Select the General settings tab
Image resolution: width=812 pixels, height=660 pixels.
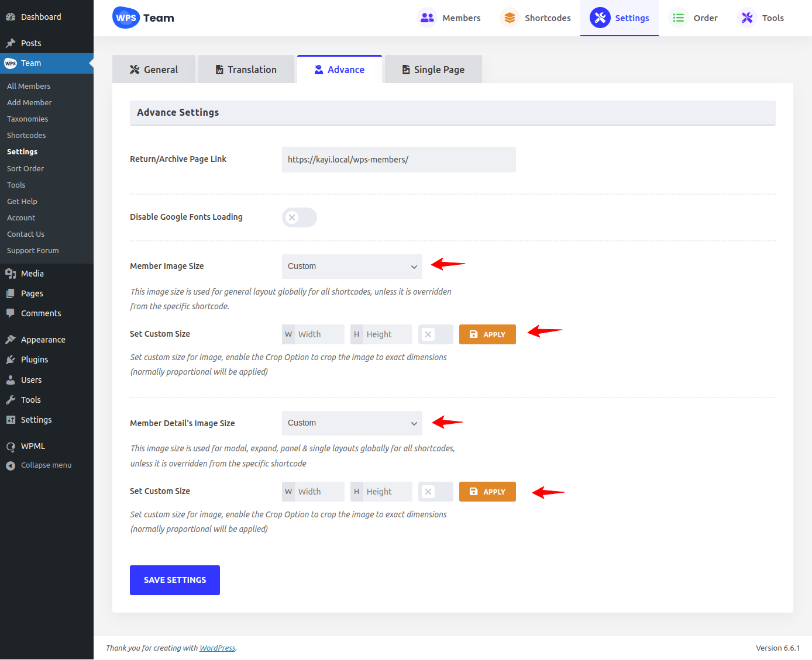pyautogui.click(x=154, y=70)
